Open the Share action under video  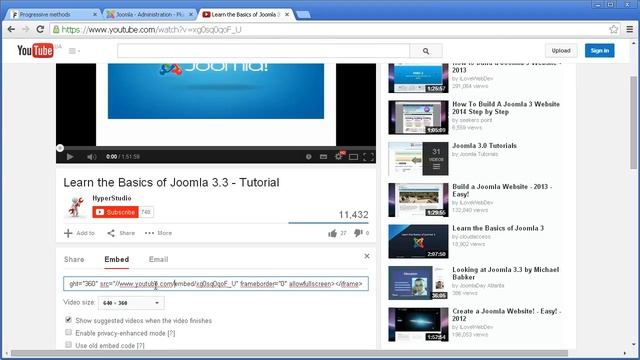[121, 233]
